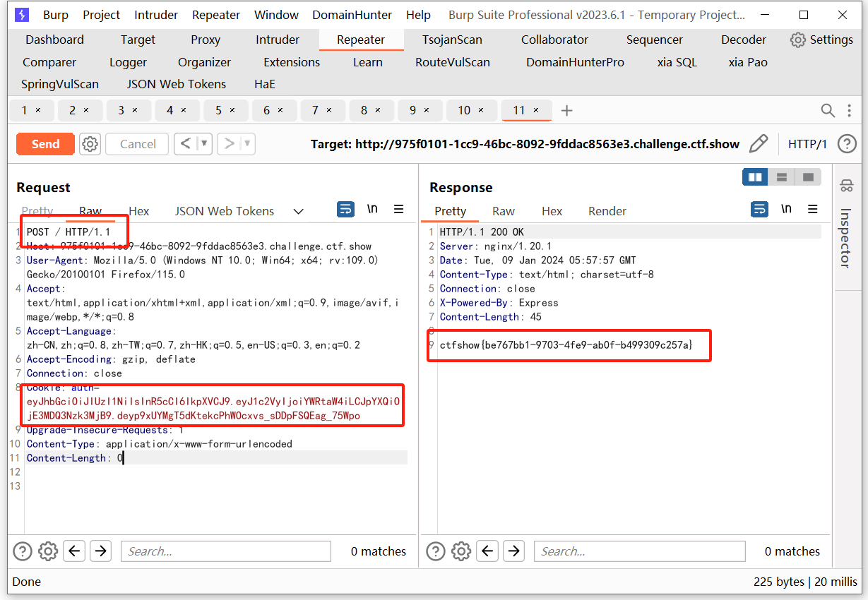The image size is (868, 600).
Task: Go to next match in Request search
Action: (100, 551)
